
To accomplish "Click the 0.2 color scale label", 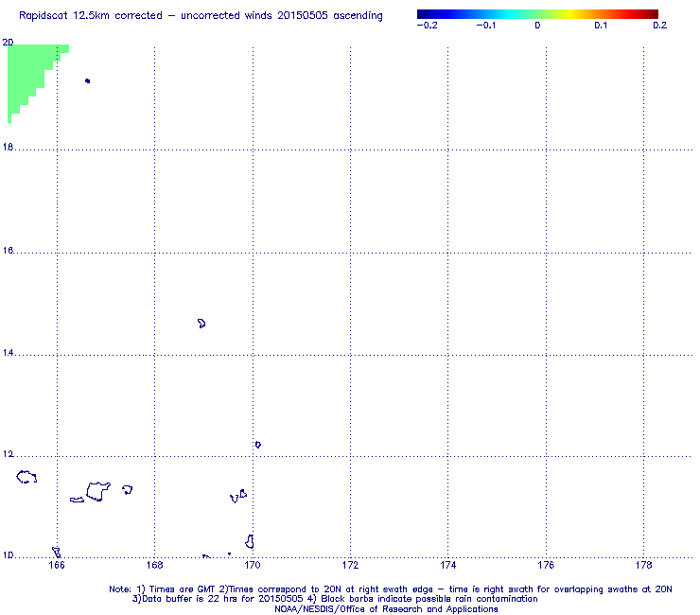I will pos(660,26).
